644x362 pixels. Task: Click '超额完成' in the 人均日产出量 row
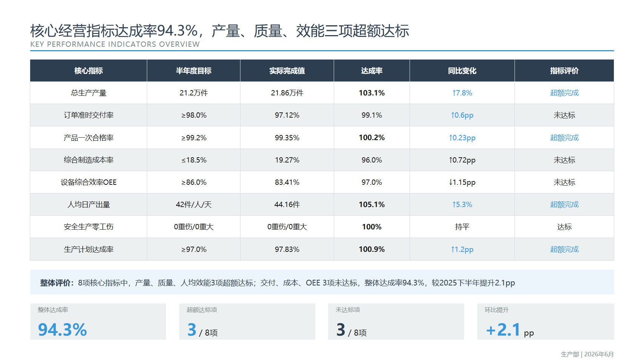pos(564,204)
